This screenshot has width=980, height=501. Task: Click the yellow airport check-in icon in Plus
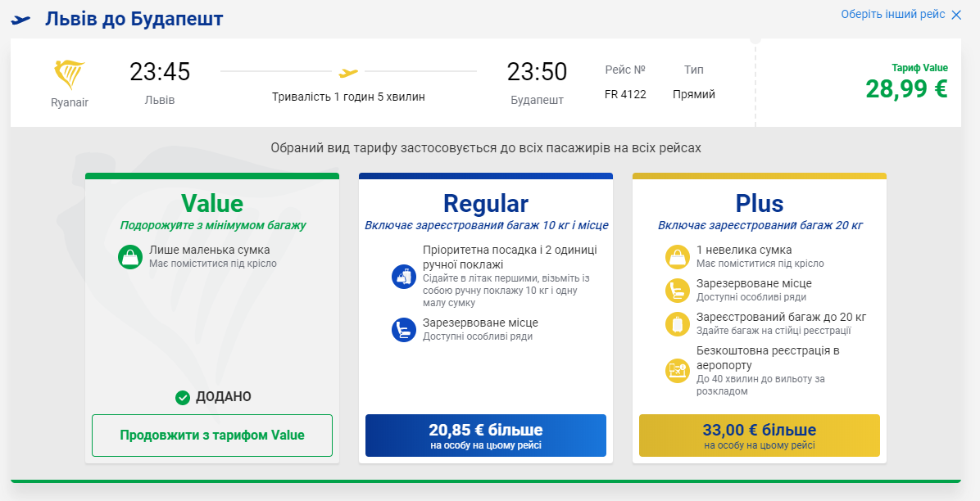point(678,371)
